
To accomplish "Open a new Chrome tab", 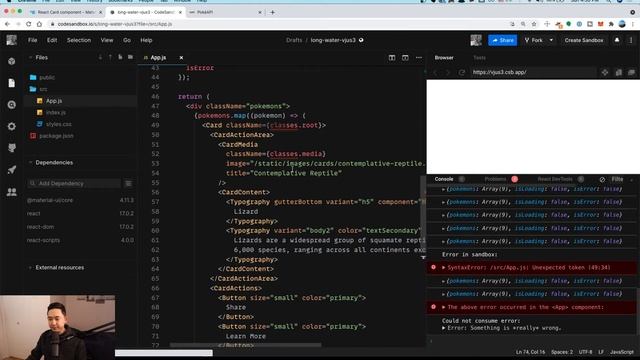I will (272, 12).
